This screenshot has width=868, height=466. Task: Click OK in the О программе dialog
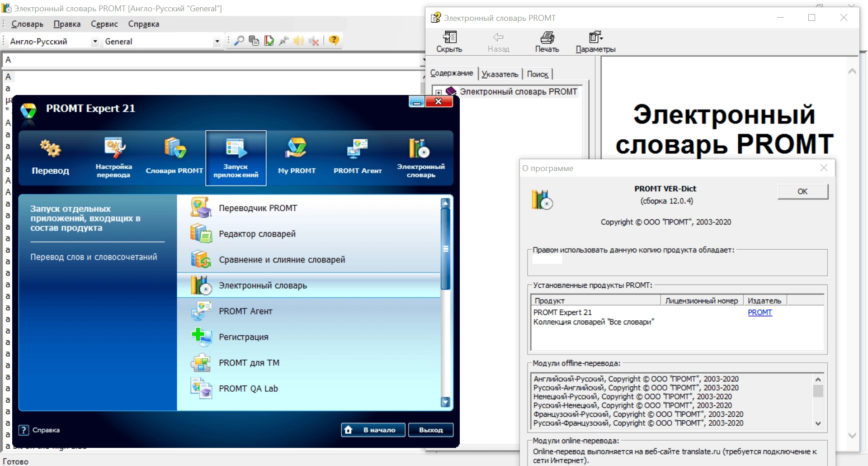[802, 191]
